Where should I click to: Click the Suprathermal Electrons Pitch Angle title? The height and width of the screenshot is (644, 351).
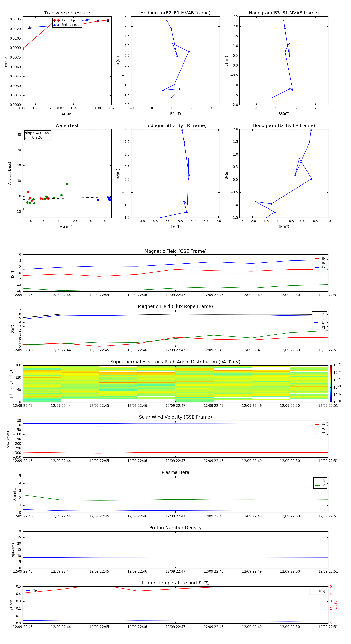pos(175,362)
